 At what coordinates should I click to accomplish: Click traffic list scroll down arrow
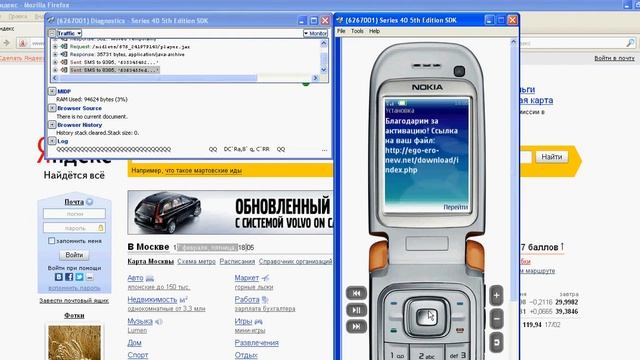pos(324,70)
